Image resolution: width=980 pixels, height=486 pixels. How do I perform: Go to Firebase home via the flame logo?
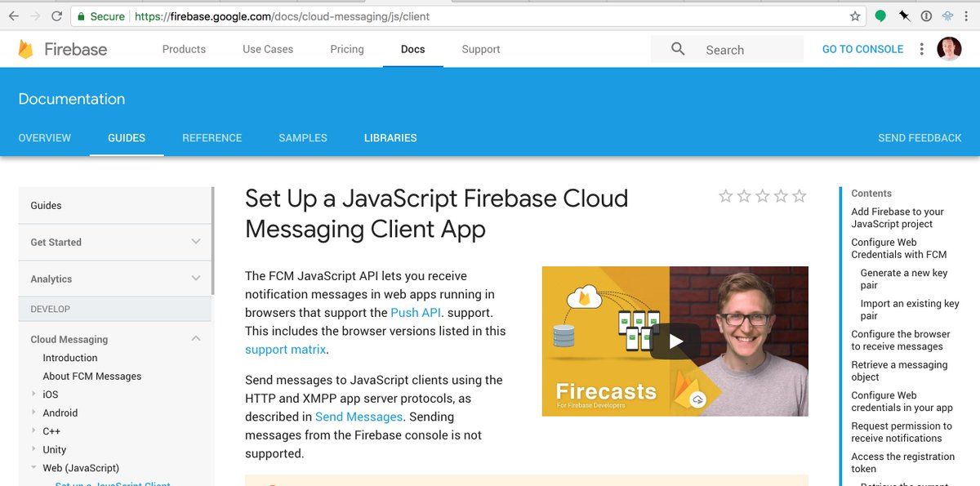click(x=26, y=49)
